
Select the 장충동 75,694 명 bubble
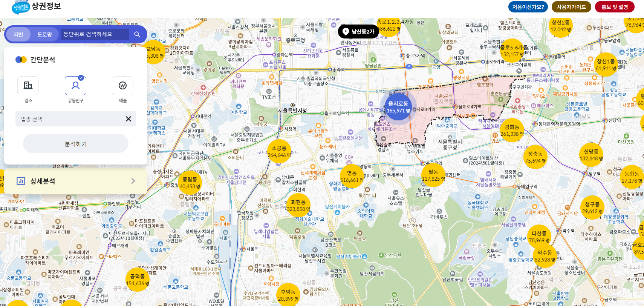(x=535, y=157)
